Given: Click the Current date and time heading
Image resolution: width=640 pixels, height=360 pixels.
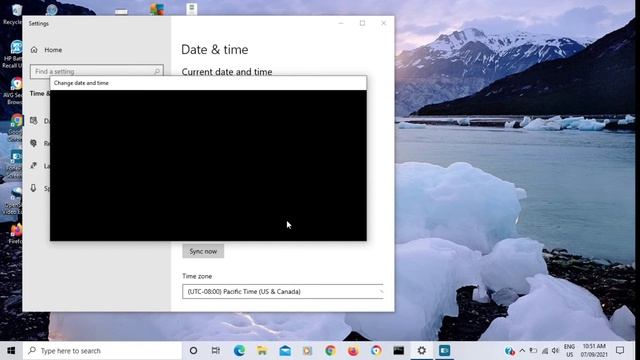Looking at the screenshot, I should (x=227, y=72).
